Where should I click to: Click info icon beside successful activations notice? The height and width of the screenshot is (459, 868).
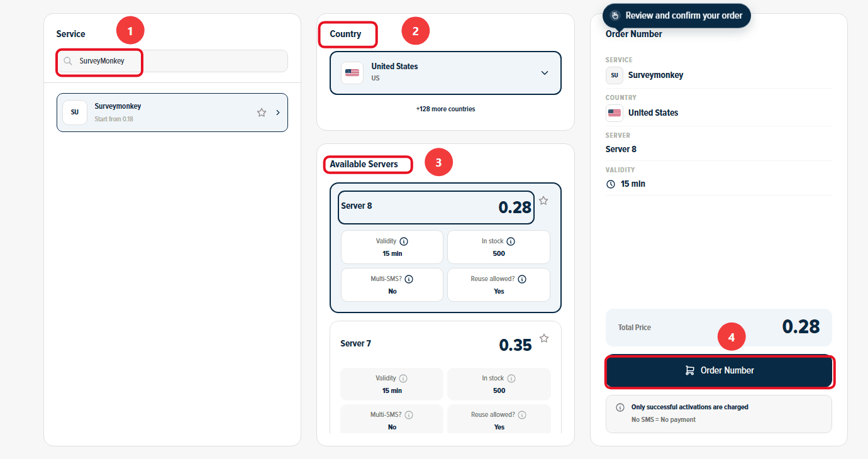620,407
